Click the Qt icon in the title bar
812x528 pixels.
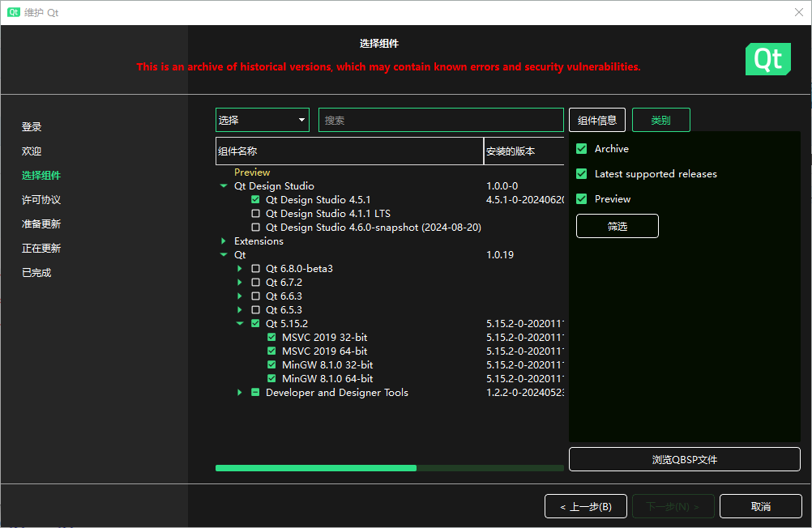point(14,13)
